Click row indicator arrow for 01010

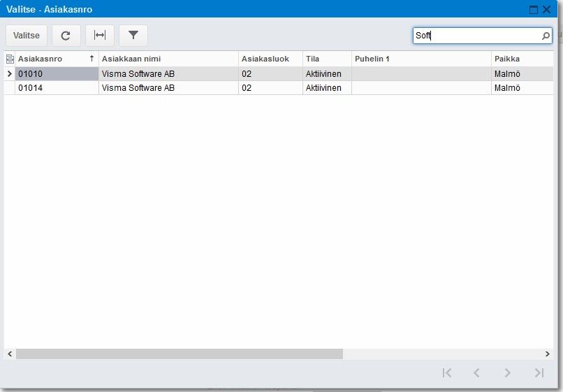10,73
